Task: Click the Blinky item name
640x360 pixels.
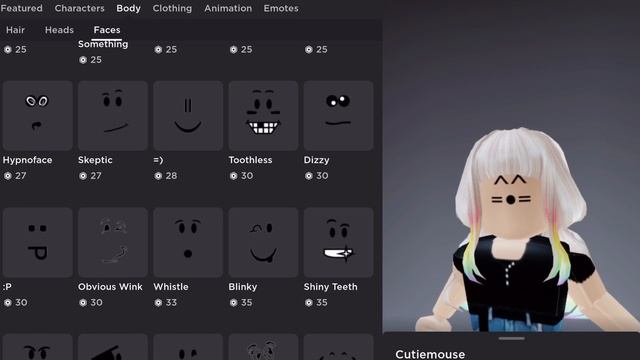Action: click(243, 287)
